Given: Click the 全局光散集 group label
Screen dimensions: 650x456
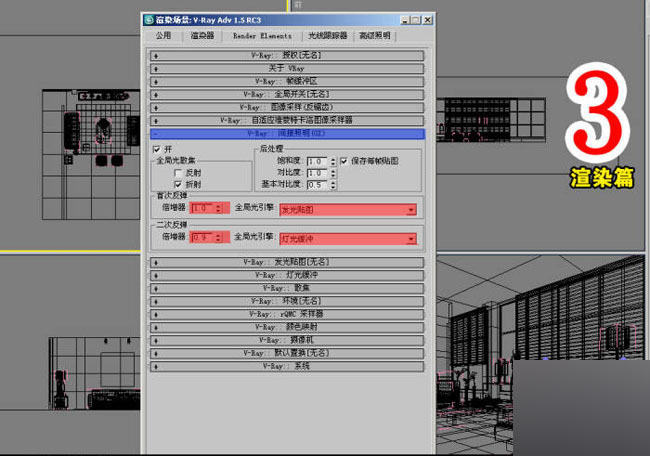Looking at the screenshot, I should click(176, 160).
